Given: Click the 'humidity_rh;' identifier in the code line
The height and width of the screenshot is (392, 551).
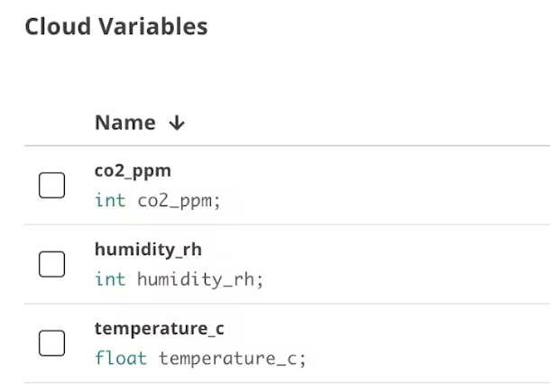Looking at the screenshot, I should [x=200, y=280].
